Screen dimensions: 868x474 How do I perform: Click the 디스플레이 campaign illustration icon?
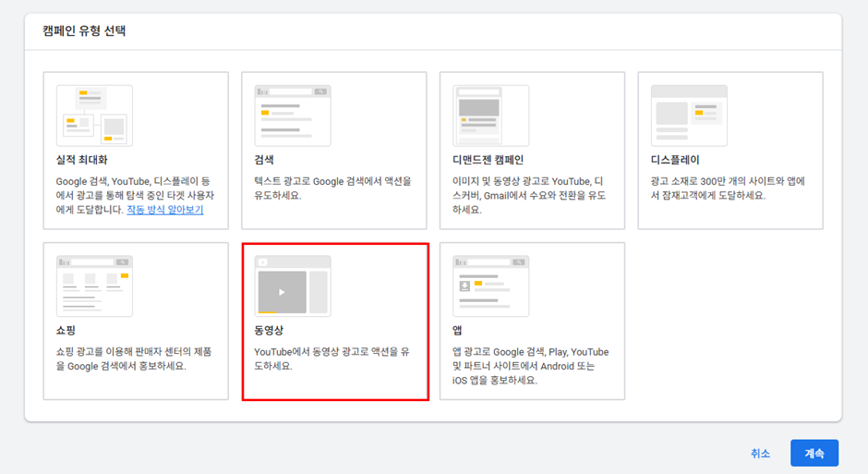point(689,115)
